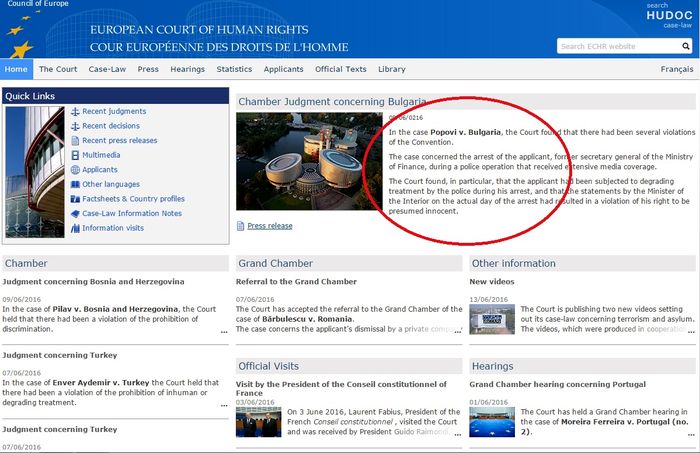
Task: Click the book icon beside Other languages
Action: click(75, 184)
